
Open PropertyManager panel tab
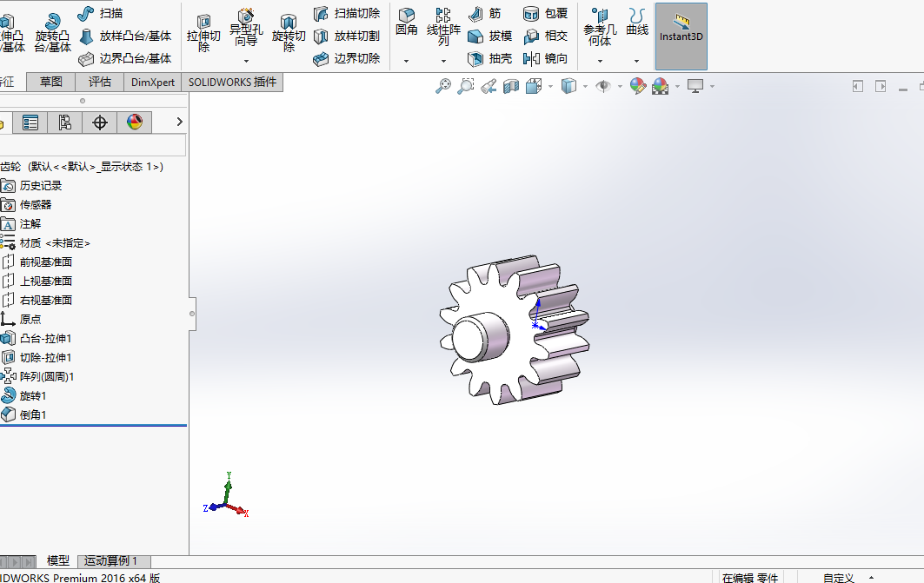(30, 123)
